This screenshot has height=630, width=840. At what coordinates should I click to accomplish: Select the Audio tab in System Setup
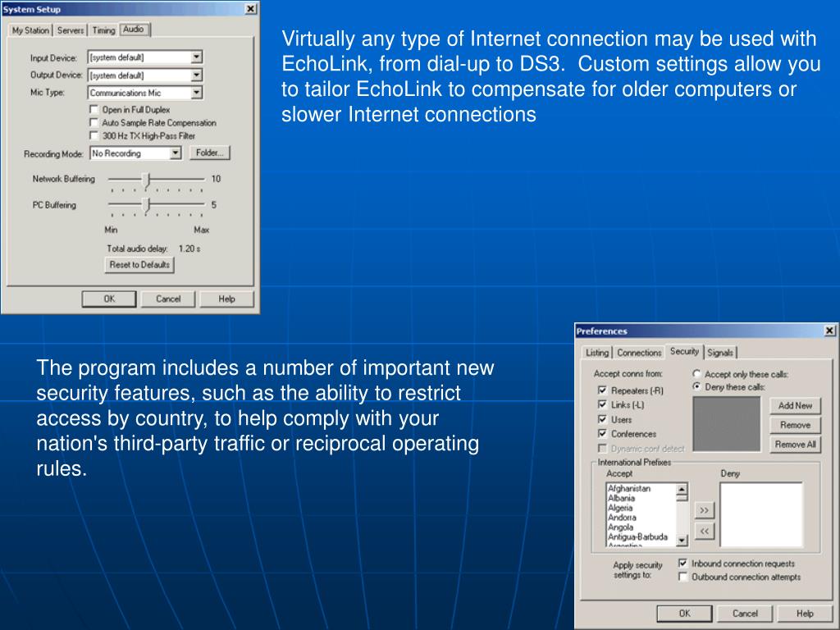coord(134,30)
